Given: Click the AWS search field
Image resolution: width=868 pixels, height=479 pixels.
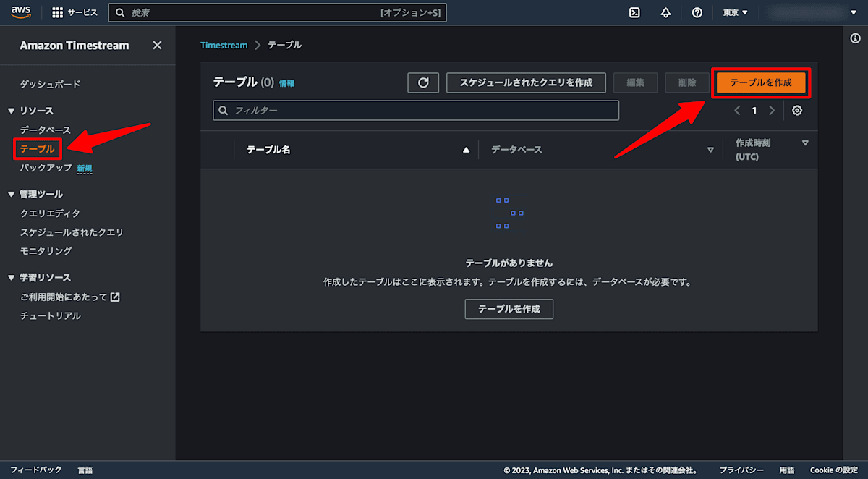Looking at the screenshot, I should coord(277,12).
